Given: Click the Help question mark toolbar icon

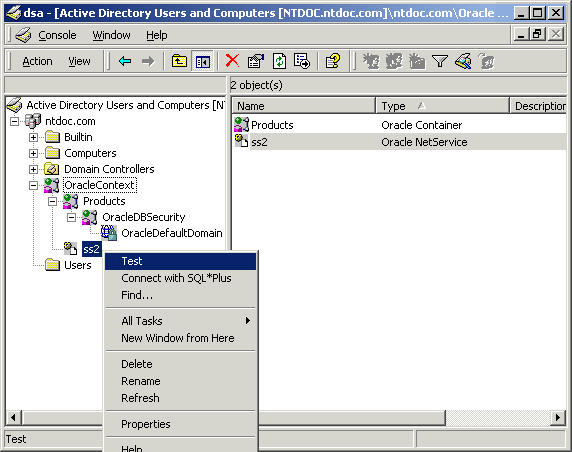Looking at the screenshot, I should (333, 61).
